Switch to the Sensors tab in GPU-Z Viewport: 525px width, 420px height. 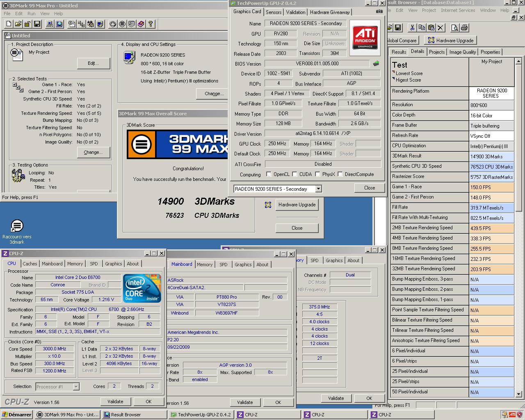pyautogui.click(x=274, y=12)
